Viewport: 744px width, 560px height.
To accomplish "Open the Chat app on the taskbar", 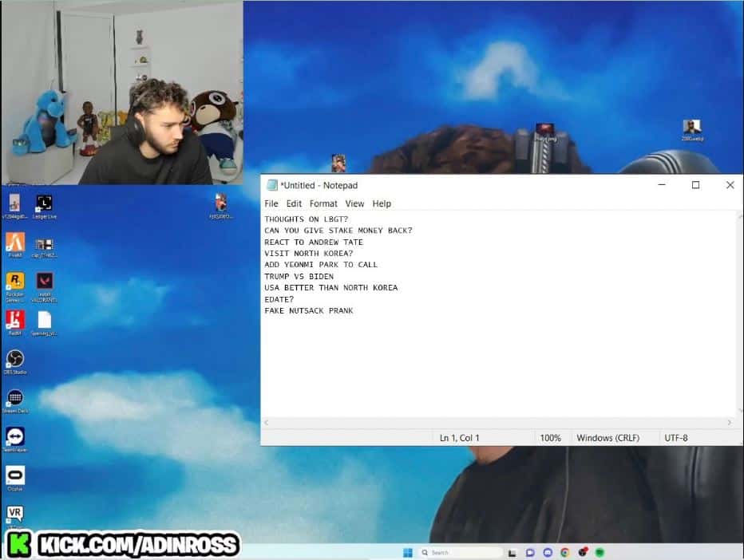I will (530, 552).
